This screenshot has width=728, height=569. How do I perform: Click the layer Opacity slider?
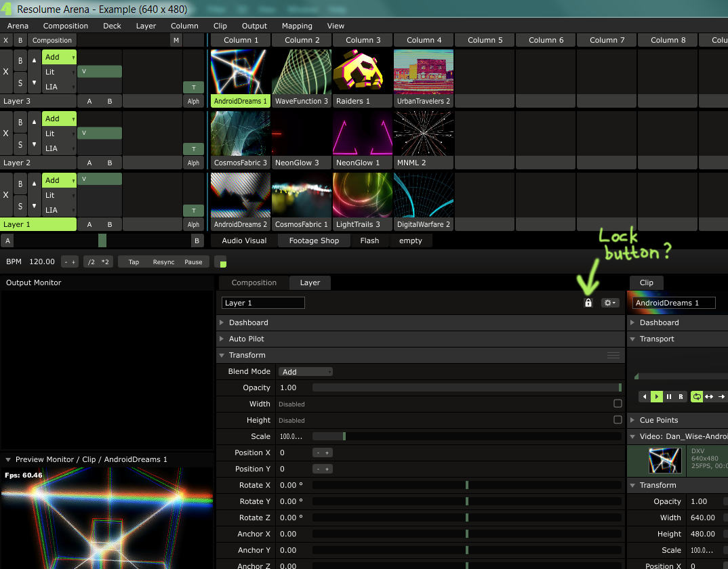[x=466, y=387]
